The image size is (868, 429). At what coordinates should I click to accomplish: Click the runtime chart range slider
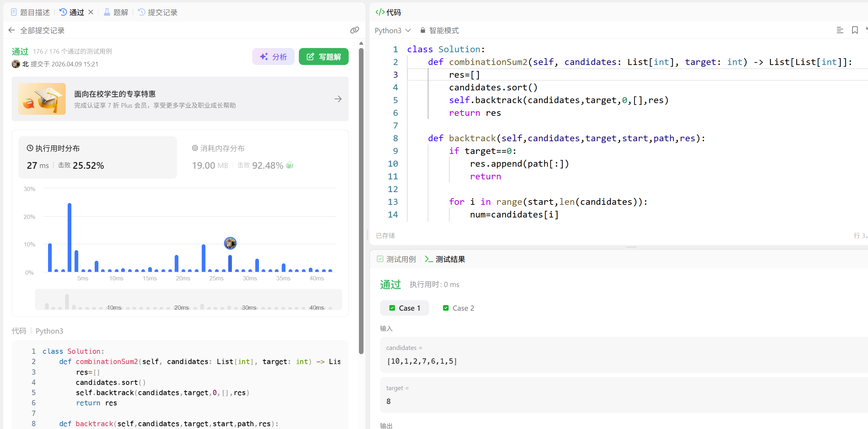(x=188, y=299)
